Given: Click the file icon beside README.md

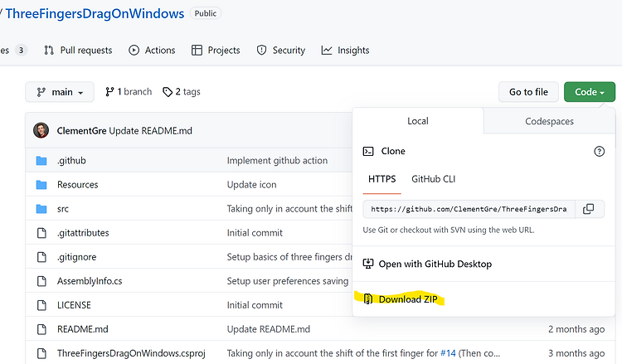Looking at the screenshot, I should pyautogui.click(x=41, y=329).
